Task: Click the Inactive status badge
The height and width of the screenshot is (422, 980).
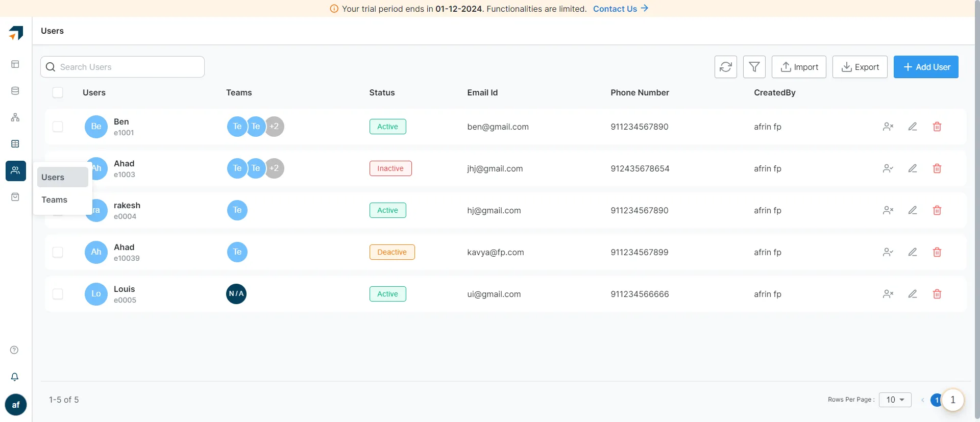Action: pos(390,168)
